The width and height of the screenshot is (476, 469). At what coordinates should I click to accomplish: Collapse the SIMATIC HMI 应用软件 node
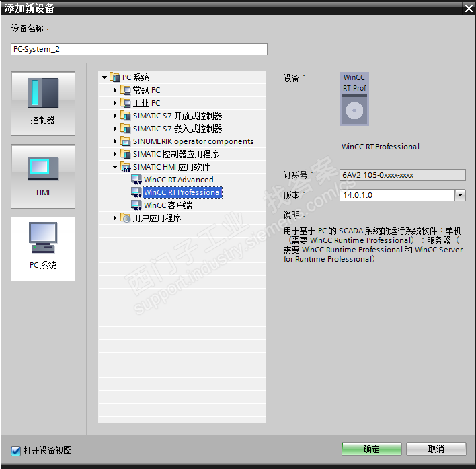(115, 167)
